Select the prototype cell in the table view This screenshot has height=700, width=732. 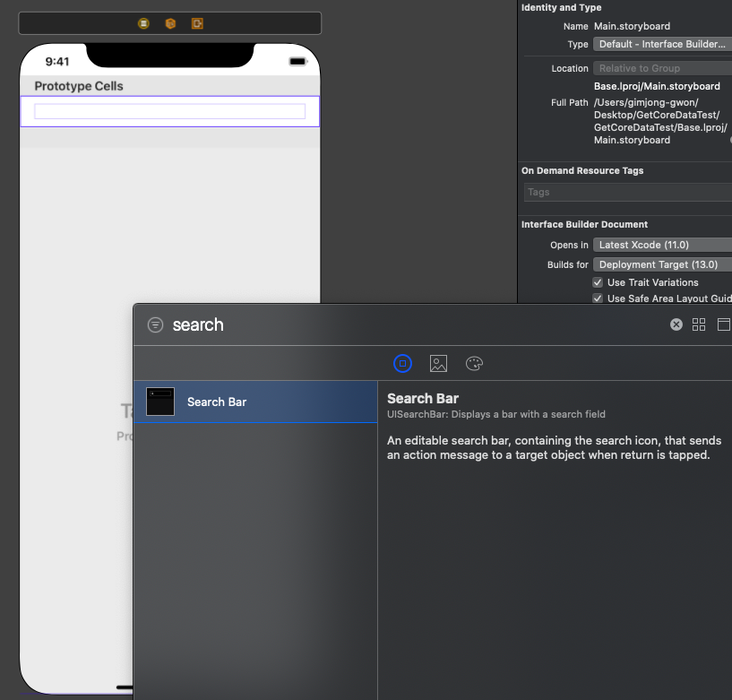[170, 111]
